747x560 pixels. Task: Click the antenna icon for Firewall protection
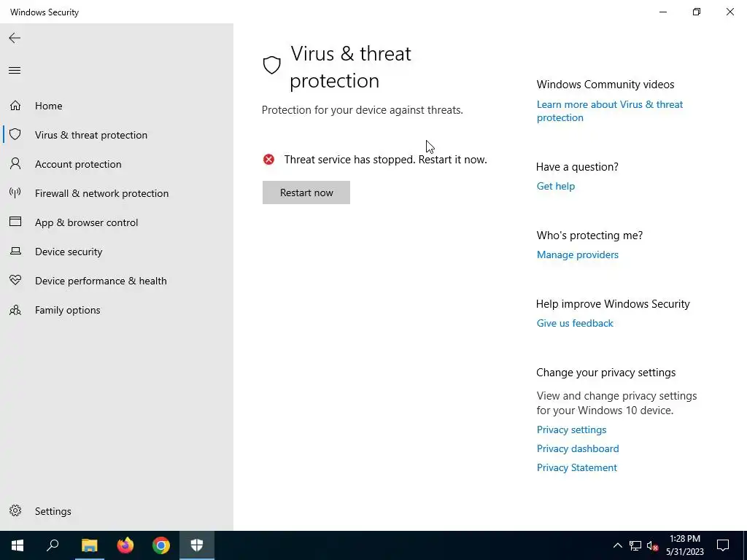tap(15, 192)
